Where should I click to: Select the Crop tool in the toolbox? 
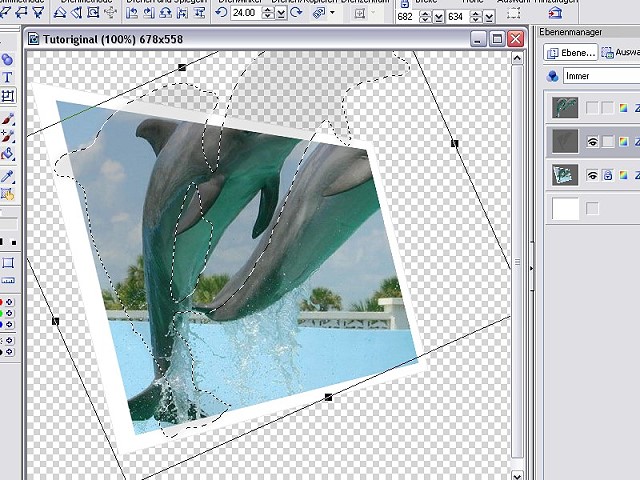pyautogui.click(x=7, y=96)
